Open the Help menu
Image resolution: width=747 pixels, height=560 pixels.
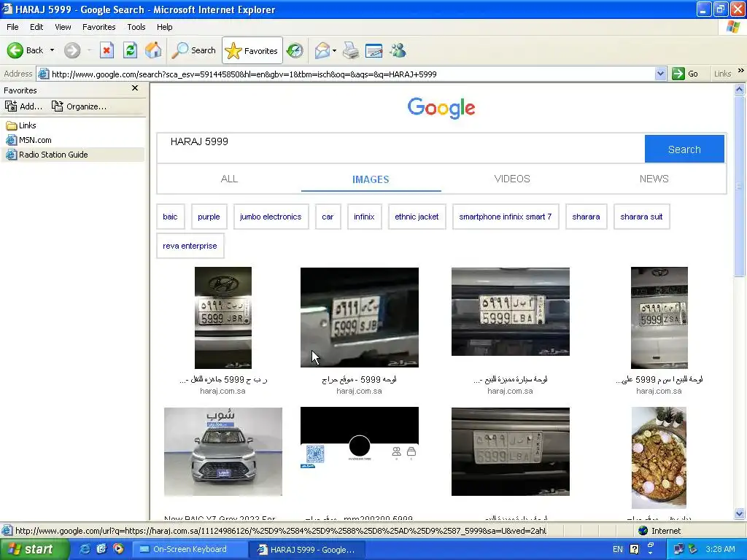[x=164, y=27]
